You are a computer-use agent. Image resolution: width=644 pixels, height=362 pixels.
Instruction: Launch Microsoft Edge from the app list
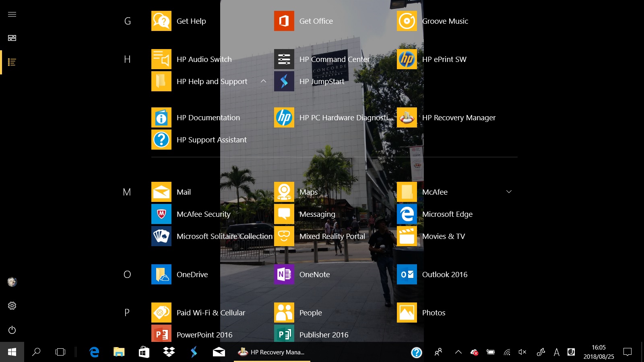point(407,214)
